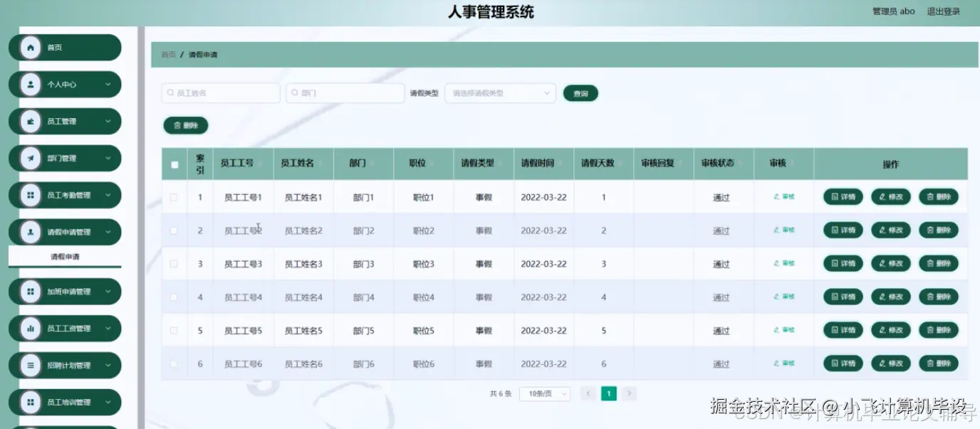Expand 员工培训管理 menu chevron
Screen dimensions: 980x429
(108, 403)
